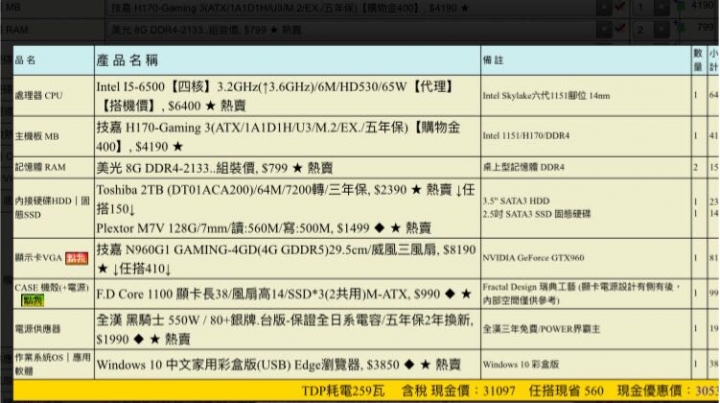Click the 技嘉 N960G1 GAMING-4GD product cell
The width and height of the screenshot is (720, 403).
tap(286, 259)
